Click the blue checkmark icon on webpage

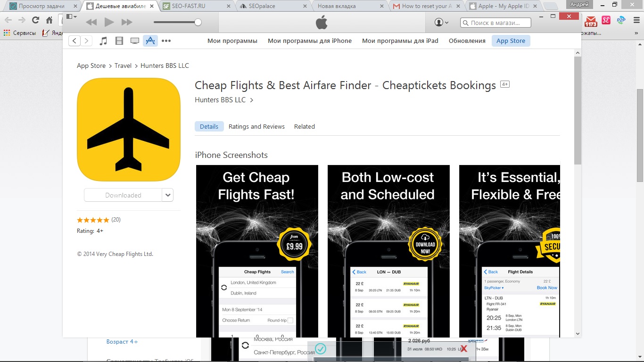[x=321, y=349]
